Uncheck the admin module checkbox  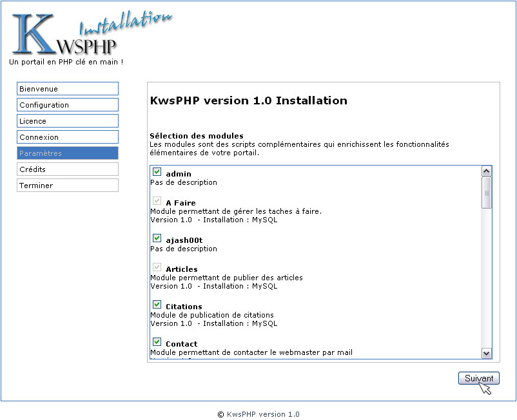point(157,171)
